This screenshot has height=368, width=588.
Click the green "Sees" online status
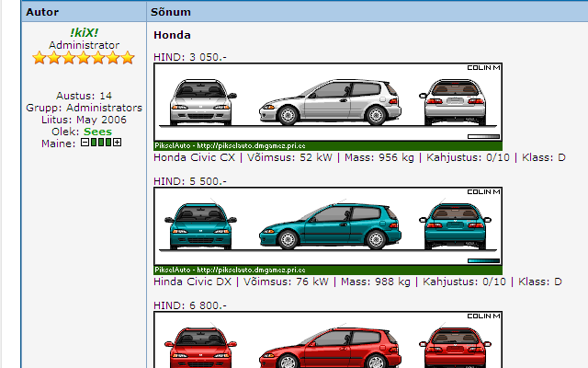pos(98,132)
